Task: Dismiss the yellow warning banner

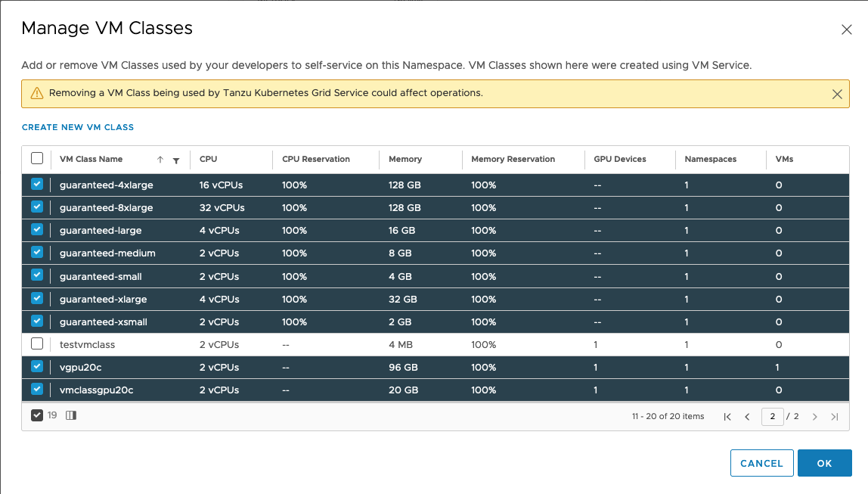Action: (837, 95)
